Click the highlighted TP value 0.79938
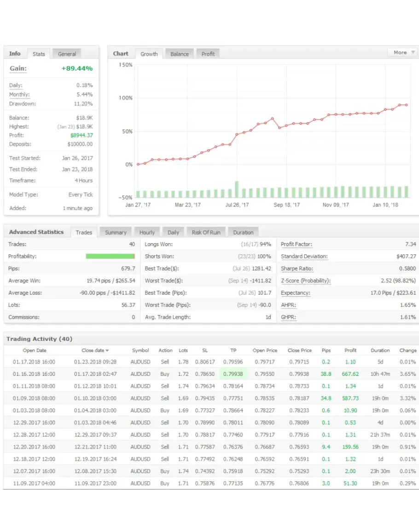The image size is (419, 532). pyautogui.click(x=233, y=374)
